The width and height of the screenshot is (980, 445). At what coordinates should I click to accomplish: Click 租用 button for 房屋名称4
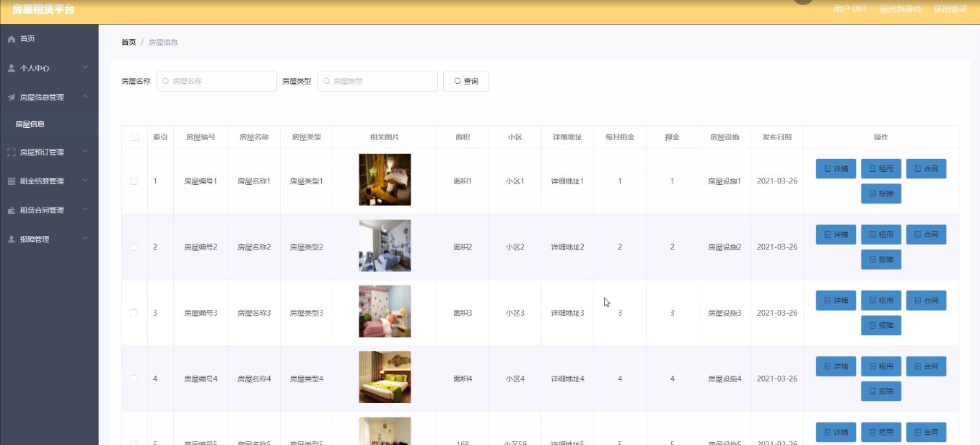881,366
